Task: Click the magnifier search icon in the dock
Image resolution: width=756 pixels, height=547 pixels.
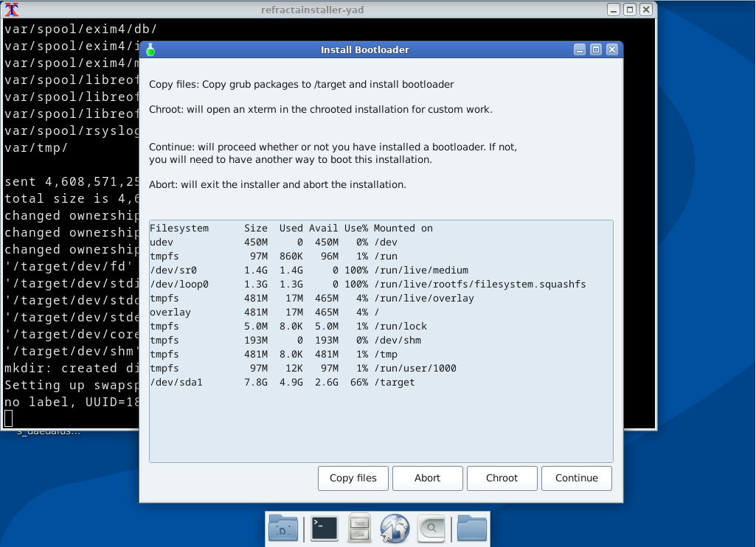Action: point(431,529)
